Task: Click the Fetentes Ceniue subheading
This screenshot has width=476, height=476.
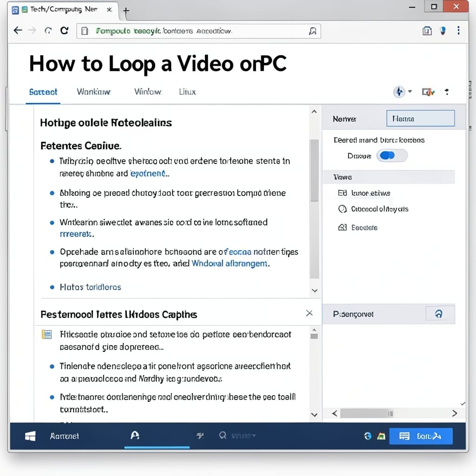Action: 81,145
